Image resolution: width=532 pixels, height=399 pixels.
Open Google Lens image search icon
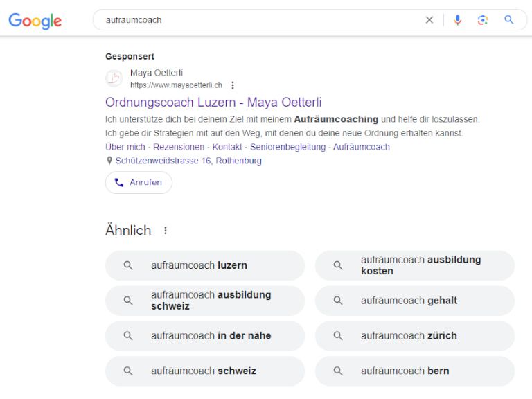(x=482, y=20)
